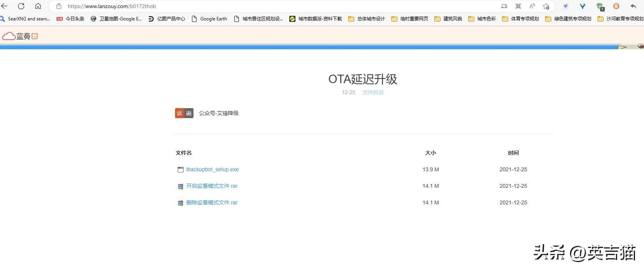644x269 pixels.
Task: Click the rar icon beside 开启监督模式文件.rar
Action: coord(180,186)
